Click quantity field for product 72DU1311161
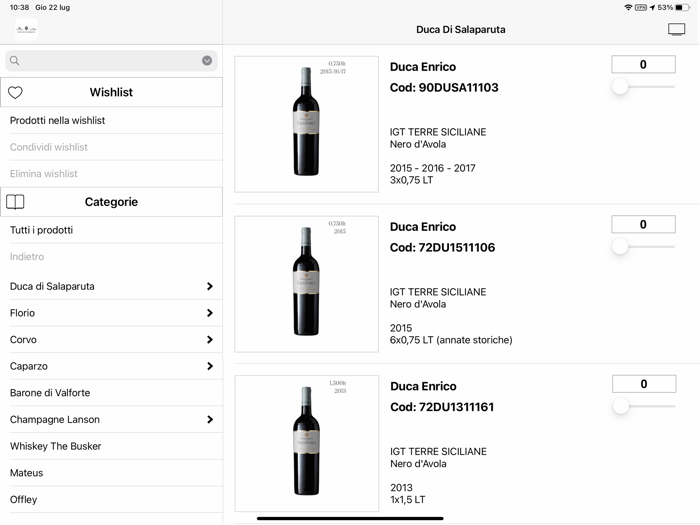Screen dimensions: 700x525 click(643, 384)
